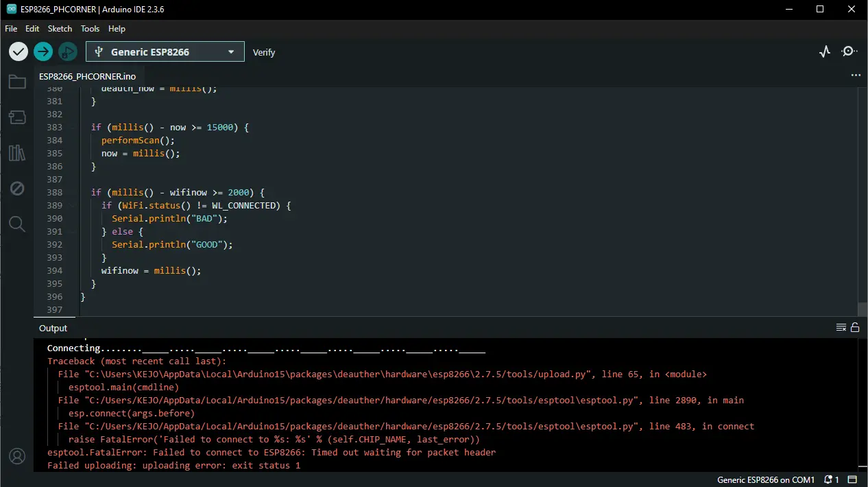The width and height of the screenshot is (868, 487).
Task: Click the upload.py line 65 path
Action: (383, 375)
